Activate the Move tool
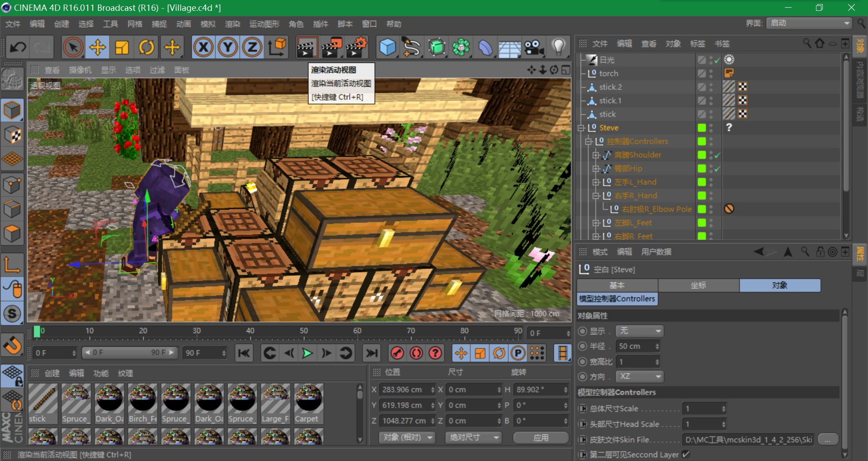The image size is (868, 461). pos(98,47)
